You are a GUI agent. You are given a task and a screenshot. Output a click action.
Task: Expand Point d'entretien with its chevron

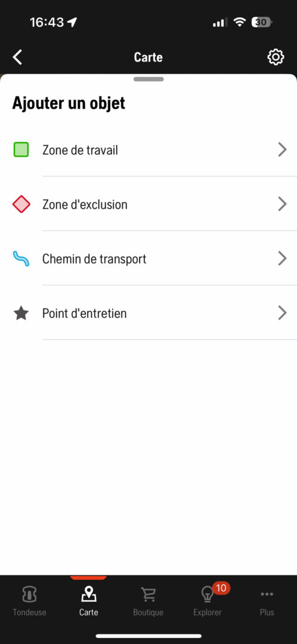click(x=282, y=313)
